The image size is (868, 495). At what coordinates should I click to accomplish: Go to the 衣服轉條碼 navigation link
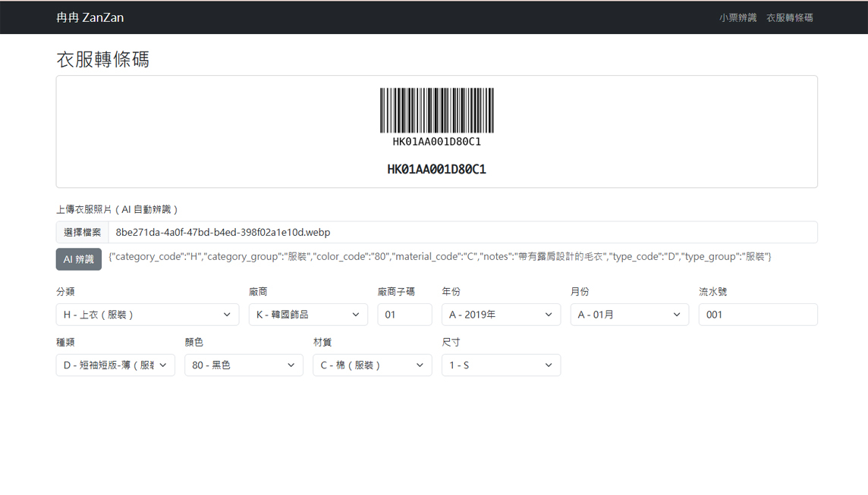point(789,17)
